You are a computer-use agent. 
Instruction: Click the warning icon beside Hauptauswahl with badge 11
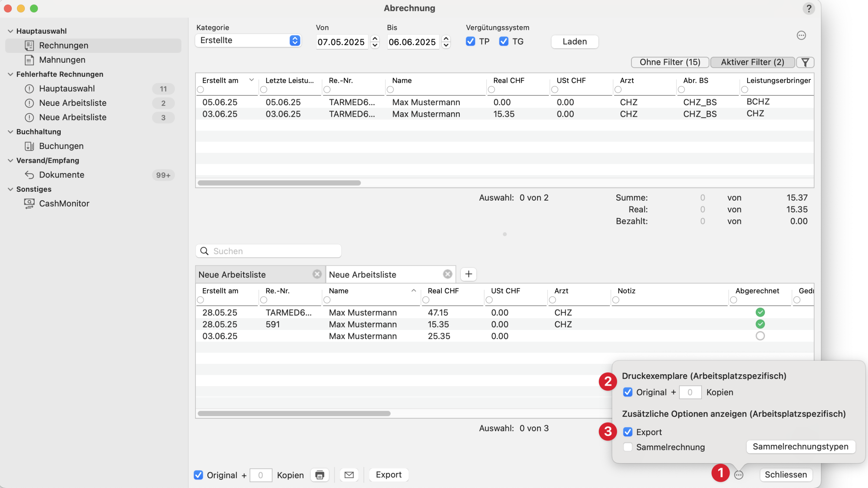tap(29, 89)
